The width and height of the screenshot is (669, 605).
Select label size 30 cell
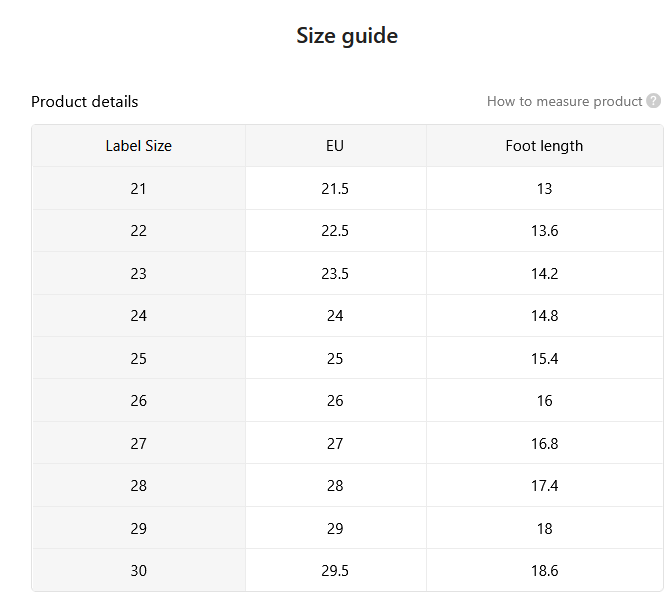click(139, 570)
